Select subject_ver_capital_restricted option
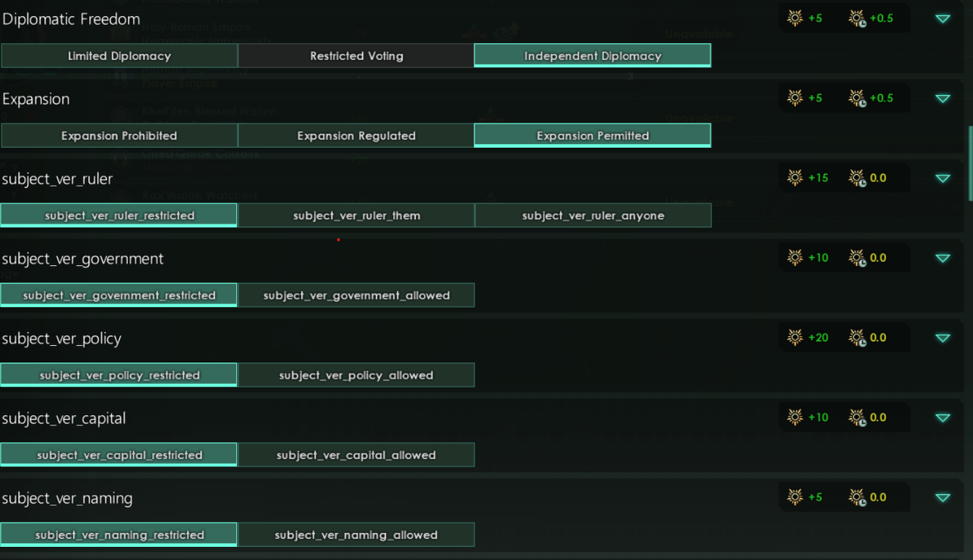 119,454
